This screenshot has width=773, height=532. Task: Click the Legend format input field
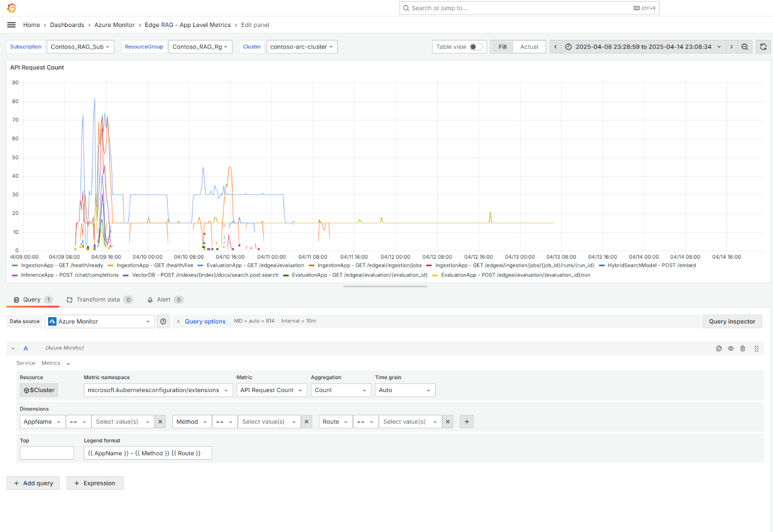click(x=148, y=453)
